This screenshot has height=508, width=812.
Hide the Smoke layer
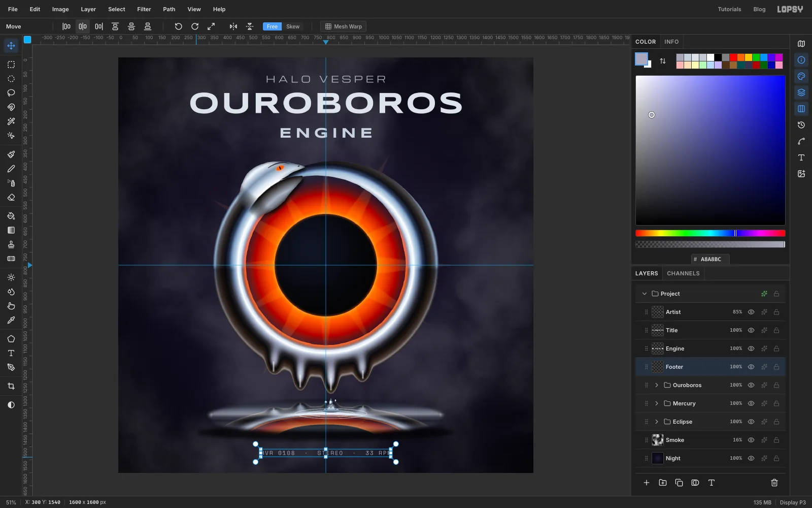click(x=751, y=440)
